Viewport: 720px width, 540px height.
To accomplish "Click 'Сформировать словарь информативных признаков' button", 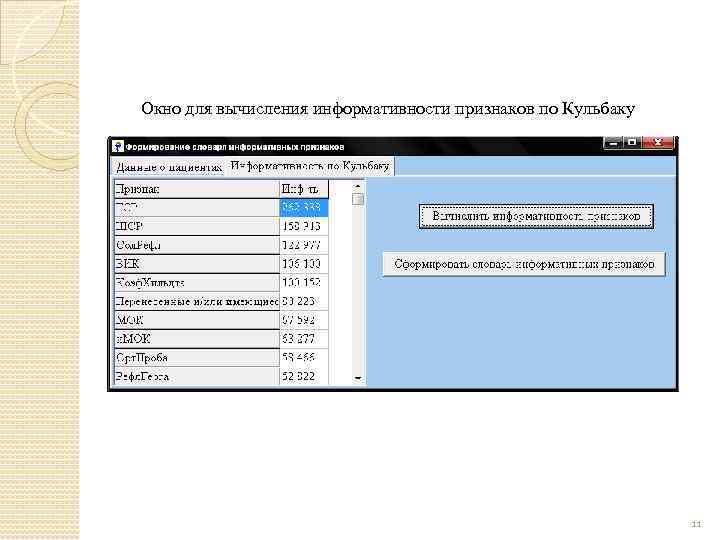I will (x=524, y=264).
